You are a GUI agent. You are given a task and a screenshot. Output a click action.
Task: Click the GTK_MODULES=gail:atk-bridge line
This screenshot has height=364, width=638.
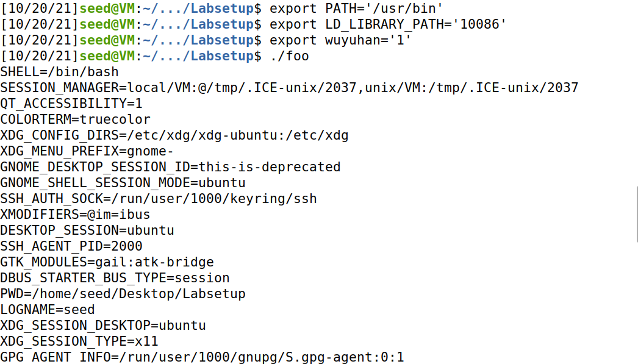click(x=107, y=262)
